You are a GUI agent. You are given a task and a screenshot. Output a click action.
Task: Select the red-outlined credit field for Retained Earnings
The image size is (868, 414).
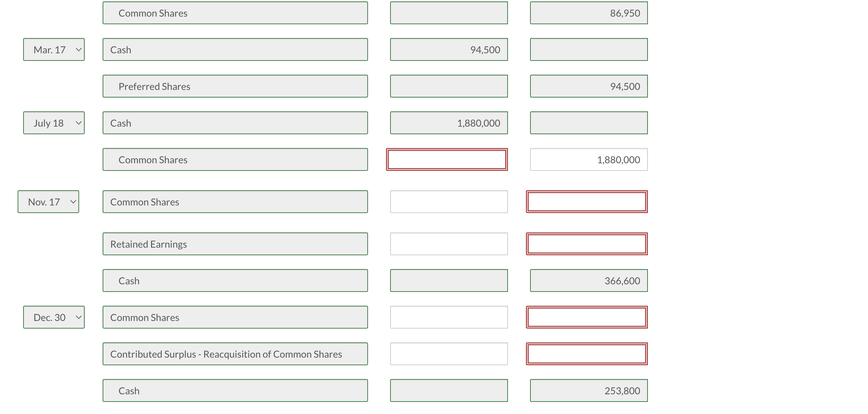586,244
